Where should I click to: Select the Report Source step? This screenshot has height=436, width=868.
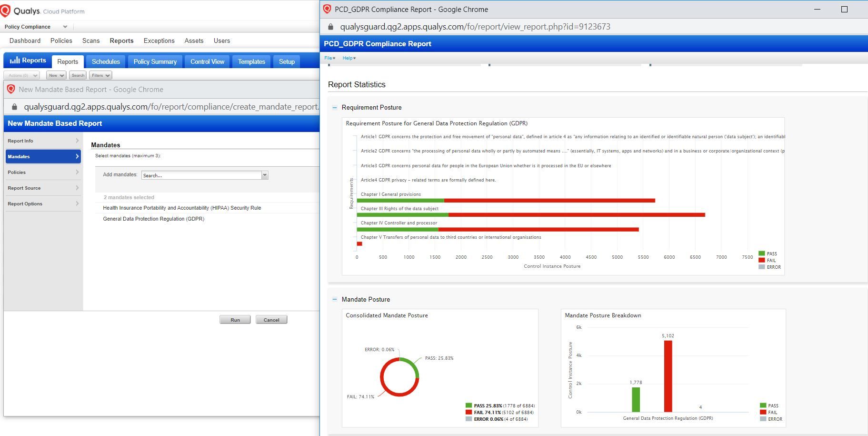[43, 188]
